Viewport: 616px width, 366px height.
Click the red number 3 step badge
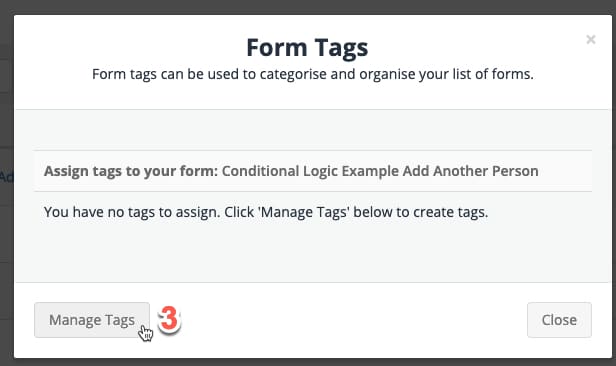coord(169,319)
